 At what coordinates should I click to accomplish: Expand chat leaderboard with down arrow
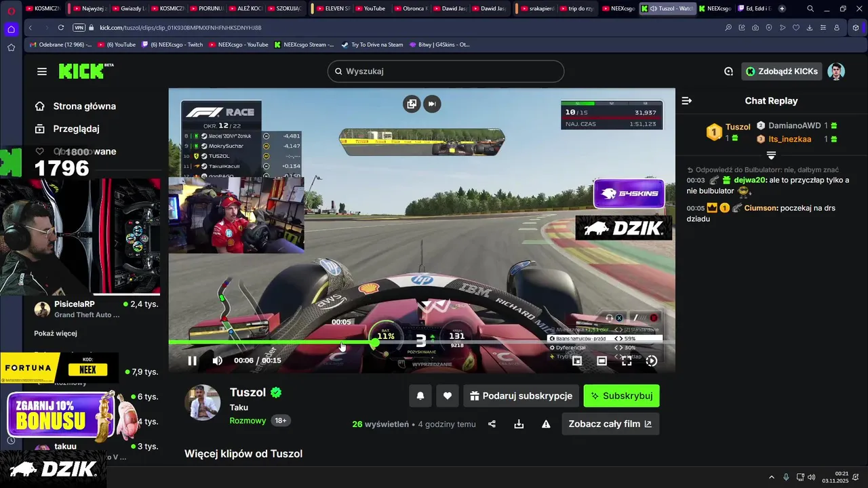pos(771,155)
